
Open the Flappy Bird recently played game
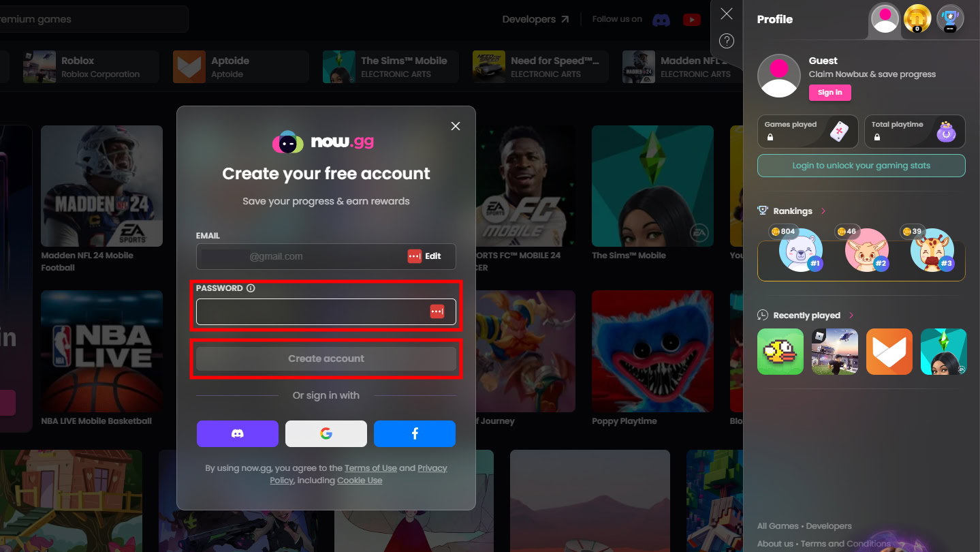coord(780,352)
